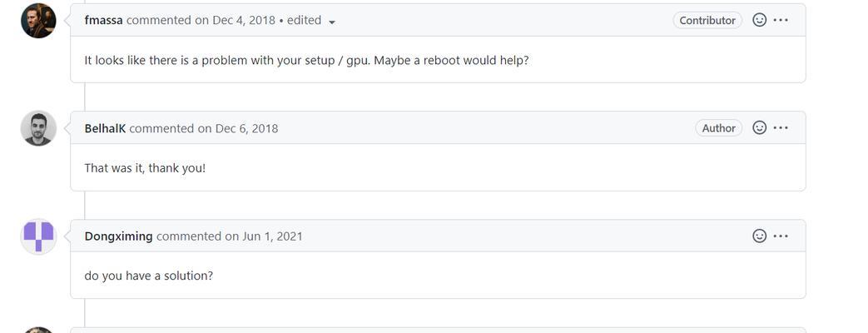The height and width of the screenshot is (333, 868).
Task: Open the Dec 4, 2018 comment permalink
Action: click(x=235, y=20)
